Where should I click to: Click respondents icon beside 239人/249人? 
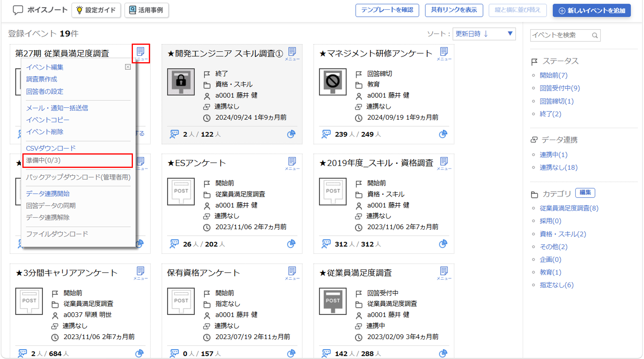click(x=326, y=134)
